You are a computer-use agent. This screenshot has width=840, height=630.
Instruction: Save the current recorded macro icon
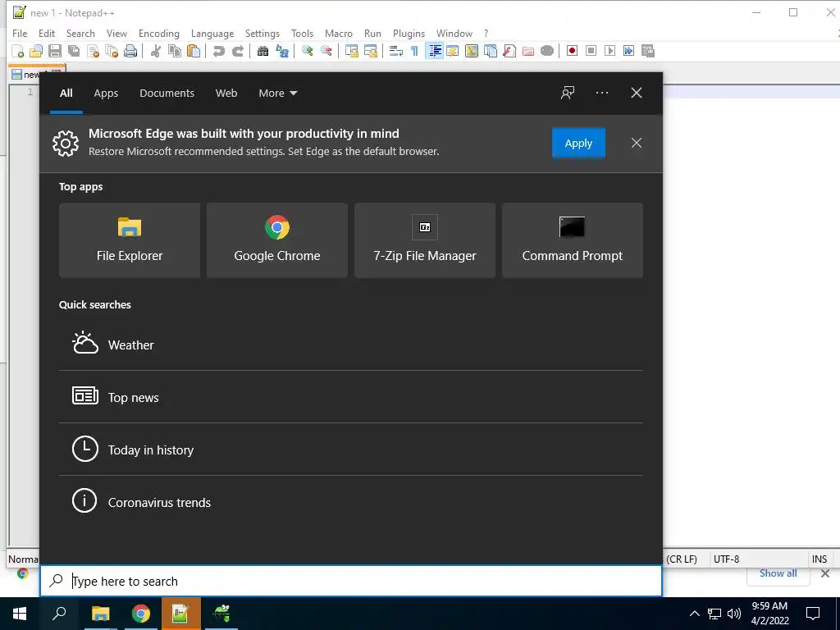point(648,51)
